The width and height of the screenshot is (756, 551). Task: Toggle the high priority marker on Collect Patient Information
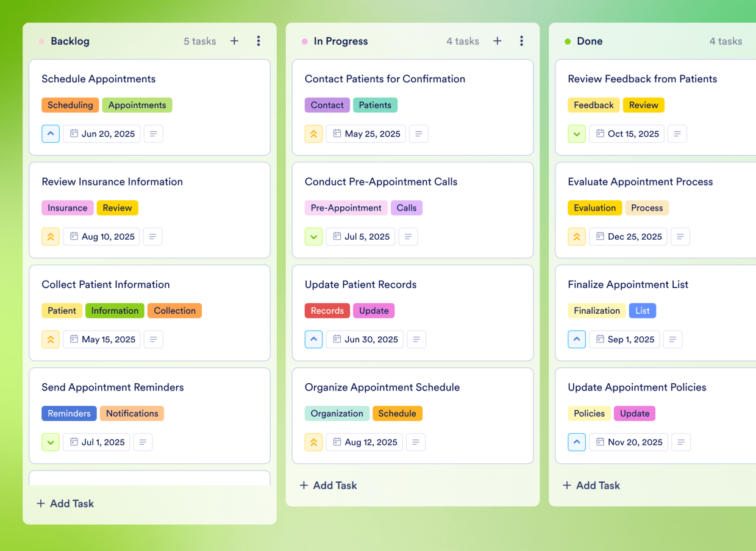51,339
